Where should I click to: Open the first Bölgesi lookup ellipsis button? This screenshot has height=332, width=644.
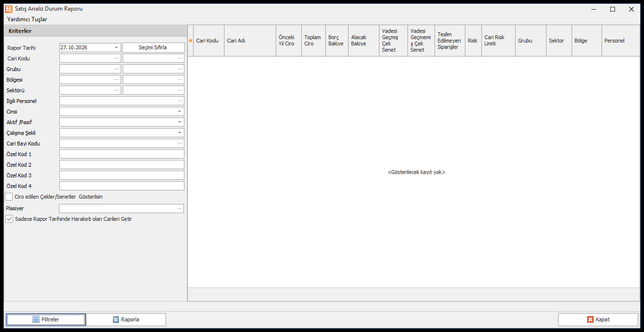click(116, 79)
